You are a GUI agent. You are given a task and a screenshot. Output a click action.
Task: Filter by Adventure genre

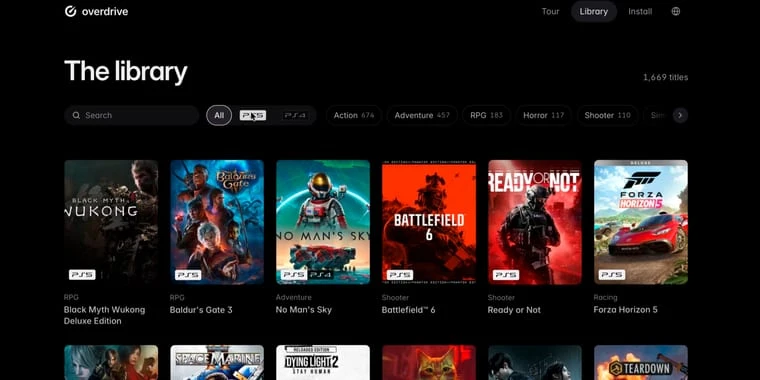[422, 115]
